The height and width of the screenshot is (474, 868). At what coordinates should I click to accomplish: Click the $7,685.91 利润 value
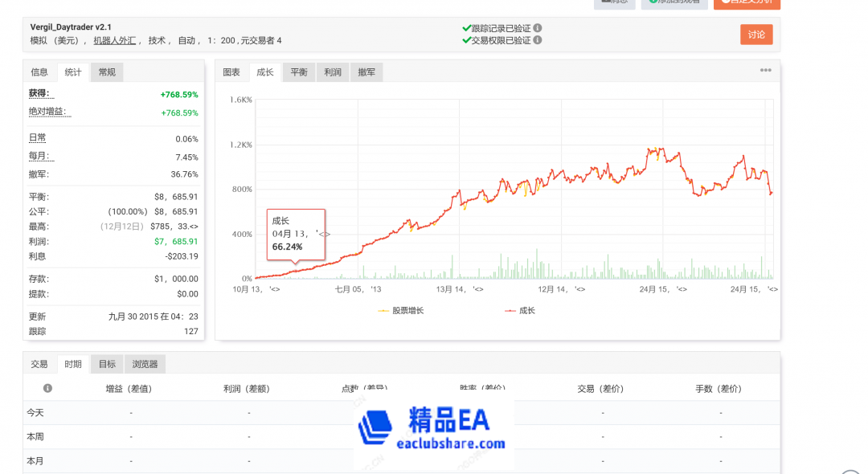pyautogui.click(x=176, y=241)
